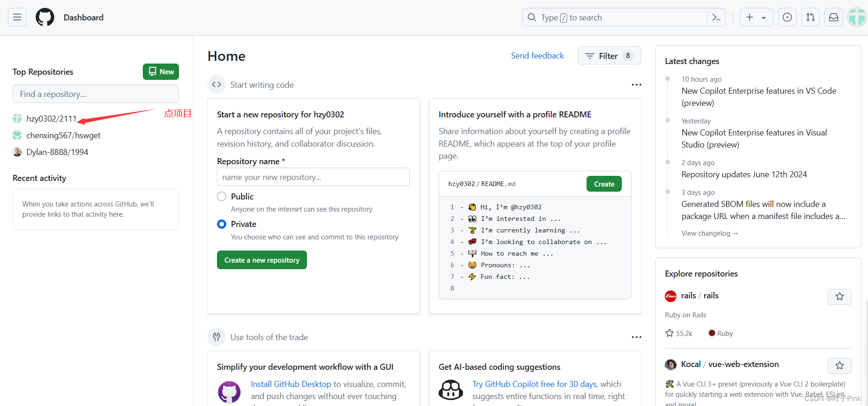Open the three-dot menu for Start writing code
The width and height of the screenshot is (868, 406).
(637, 84)
